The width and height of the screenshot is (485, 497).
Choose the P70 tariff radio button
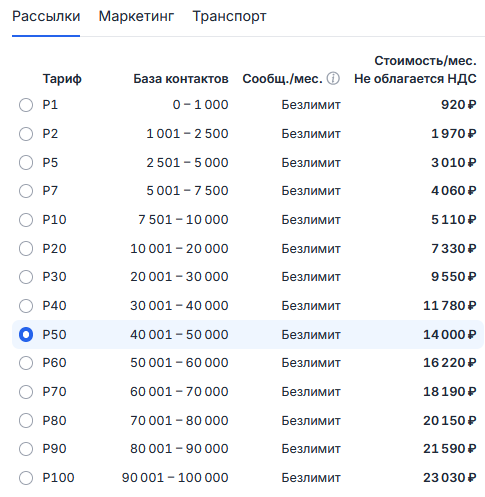[x=26, y=392]
